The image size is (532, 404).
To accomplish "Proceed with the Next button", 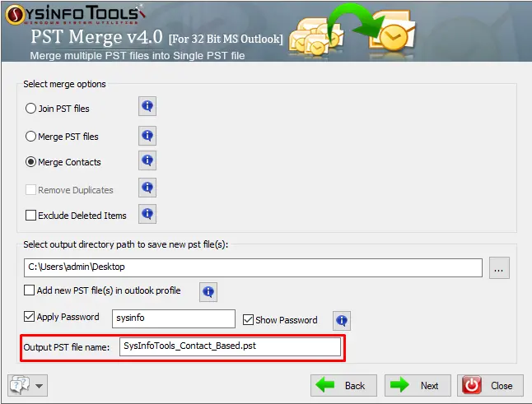I will 418,385.
